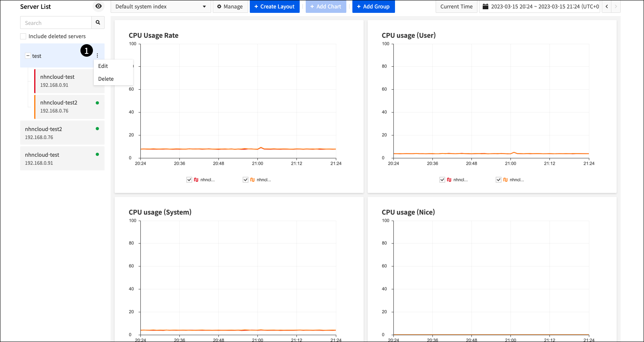Screen dimensions: 644x342
Task: Choose Edit from the group context menu
Action: 103,66
